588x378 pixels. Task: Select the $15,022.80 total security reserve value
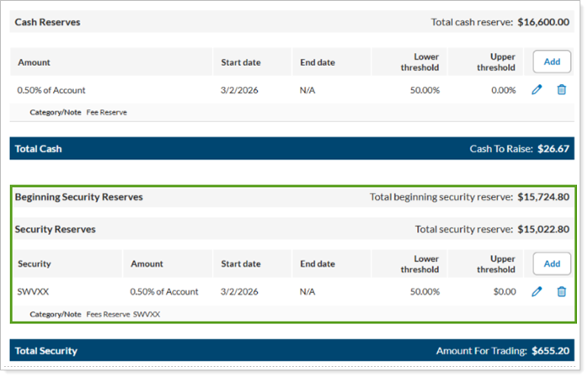coord(543,229)
